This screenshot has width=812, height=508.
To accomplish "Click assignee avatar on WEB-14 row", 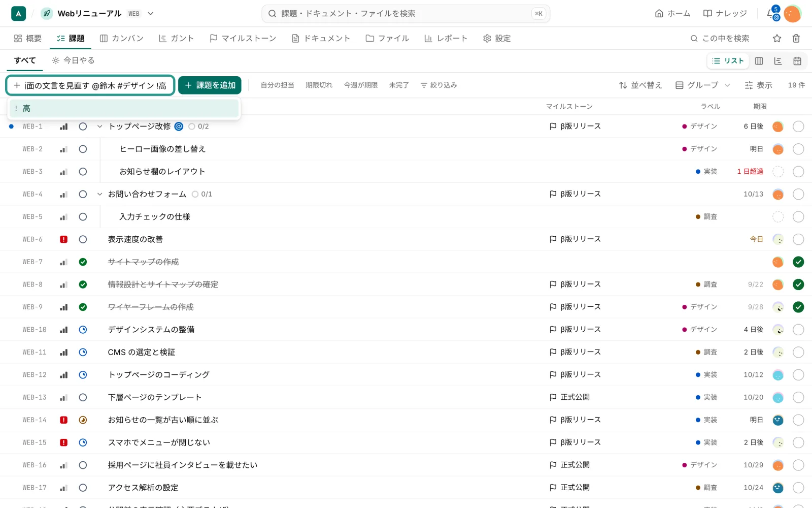I will [x=778, y=420].
